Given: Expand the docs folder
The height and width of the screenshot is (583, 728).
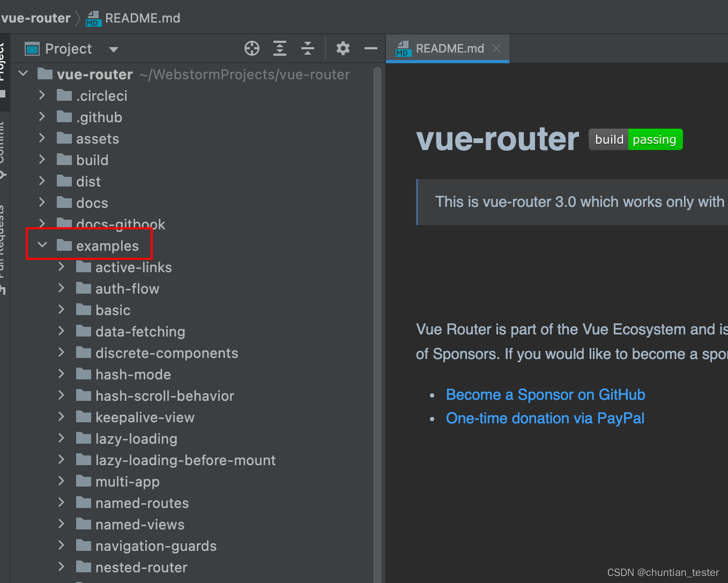Looking at the screenshot, I should (42, 203).
